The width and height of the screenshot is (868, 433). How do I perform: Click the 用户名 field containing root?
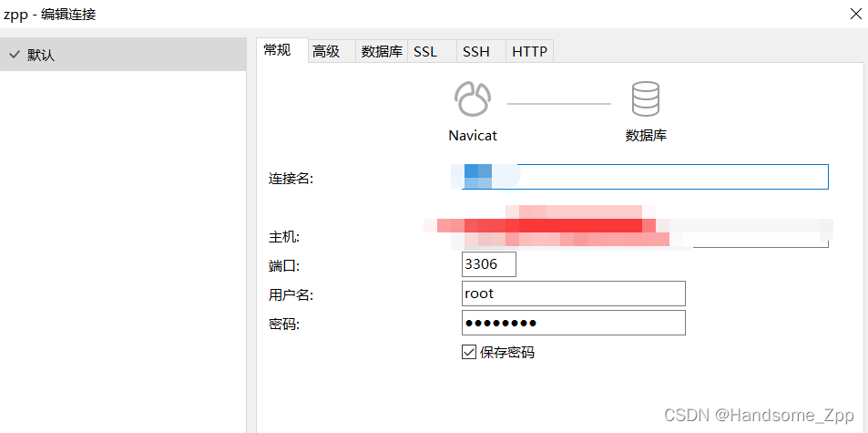[574, 294]
